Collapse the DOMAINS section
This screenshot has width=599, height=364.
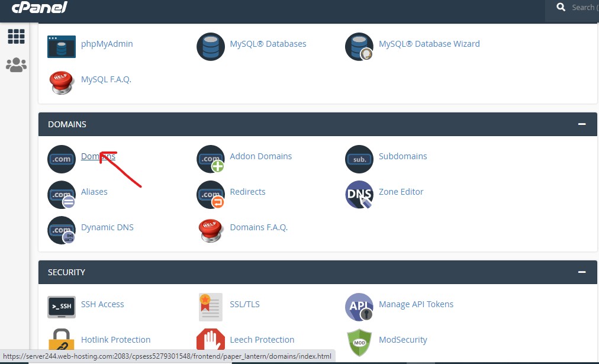point(582,124)
